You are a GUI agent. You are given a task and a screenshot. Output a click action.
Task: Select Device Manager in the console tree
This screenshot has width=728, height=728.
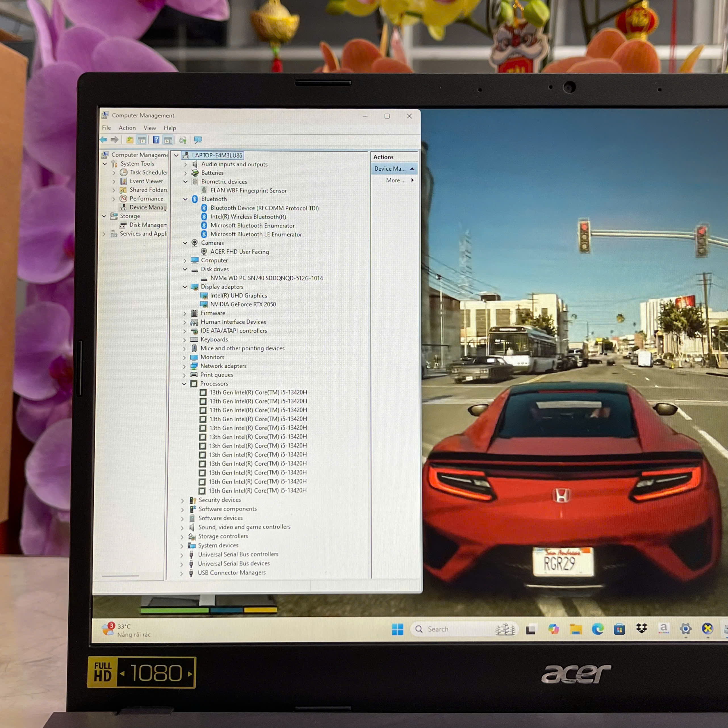click(148, 207)
